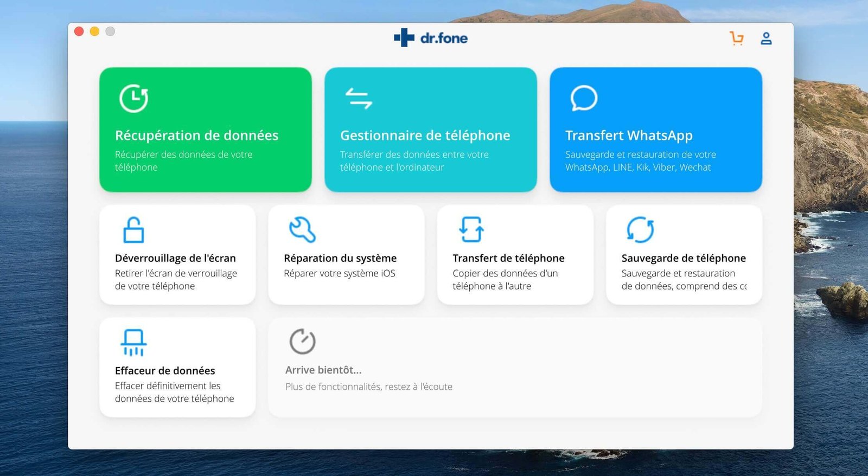
Task: Click the phone transfer icon
Action: click(x=471, y=230)
